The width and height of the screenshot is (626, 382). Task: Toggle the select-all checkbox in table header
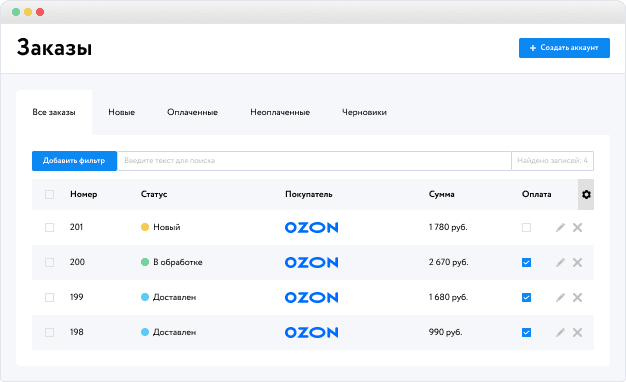(50, 194)
